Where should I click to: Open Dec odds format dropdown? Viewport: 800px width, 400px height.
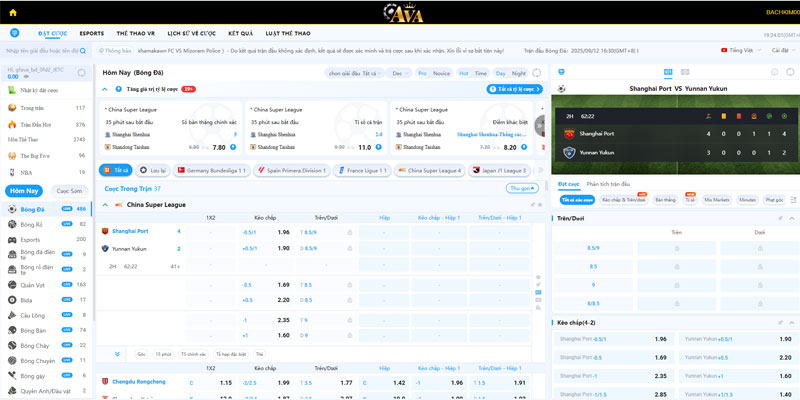pos(399,73)
